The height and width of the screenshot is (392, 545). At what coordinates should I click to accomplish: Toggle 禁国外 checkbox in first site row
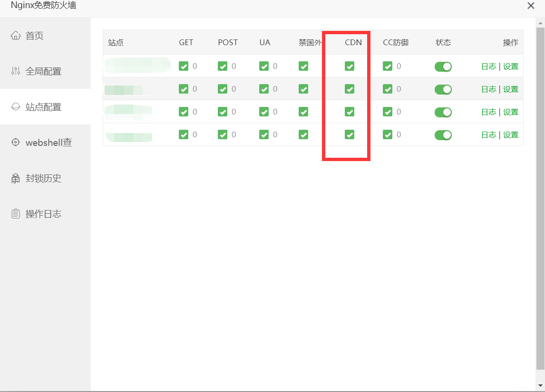(x=303, y=66)
